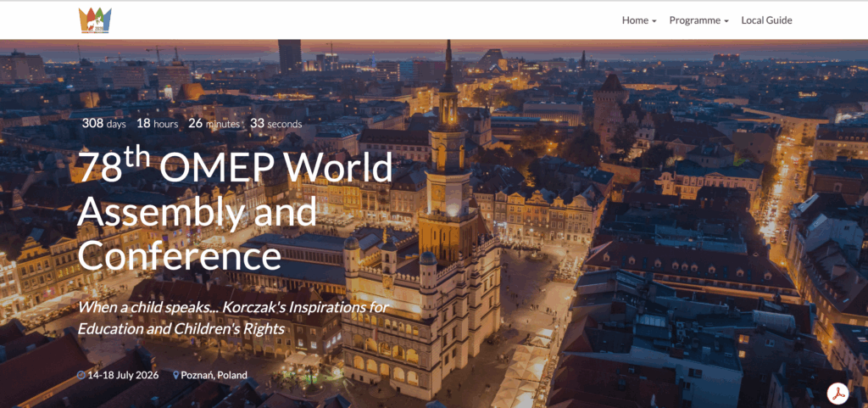Select the Korczak's Inspirations subtitle text
868x408 pixels.
[232, 307]
